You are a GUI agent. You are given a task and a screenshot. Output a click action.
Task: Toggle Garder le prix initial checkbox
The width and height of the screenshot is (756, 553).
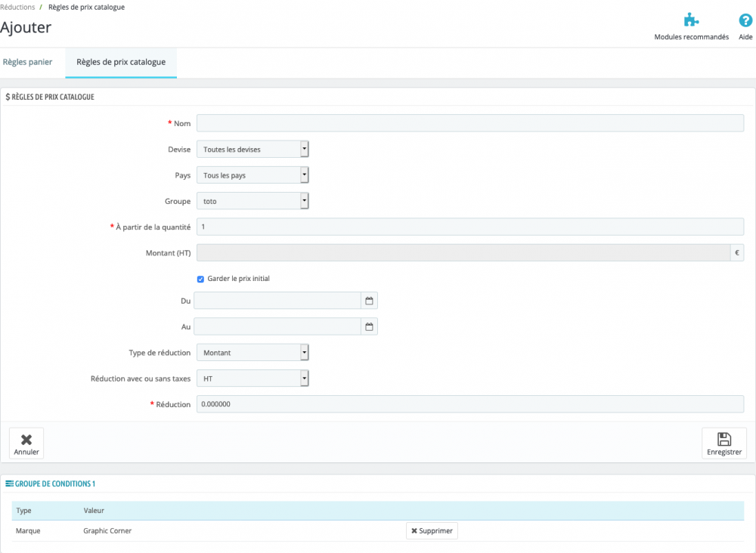(200, 279)
